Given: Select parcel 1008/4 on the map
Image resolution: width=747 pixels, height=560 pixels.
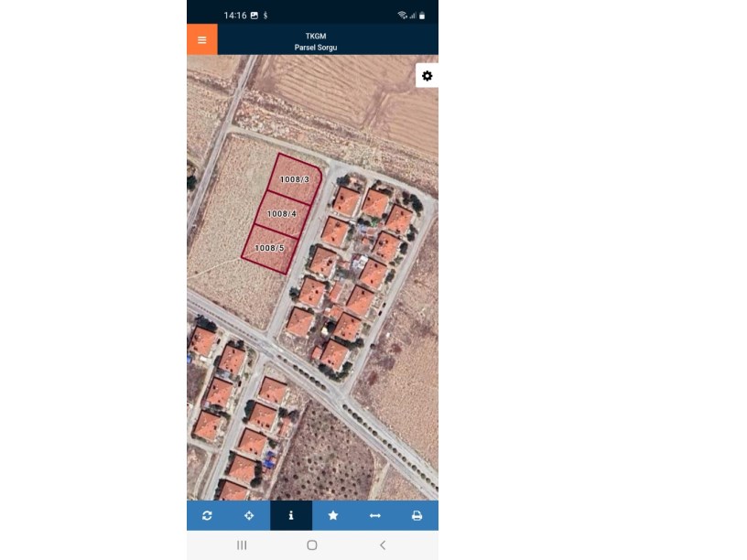Looking at the screenshot, I should pos(282,214).
